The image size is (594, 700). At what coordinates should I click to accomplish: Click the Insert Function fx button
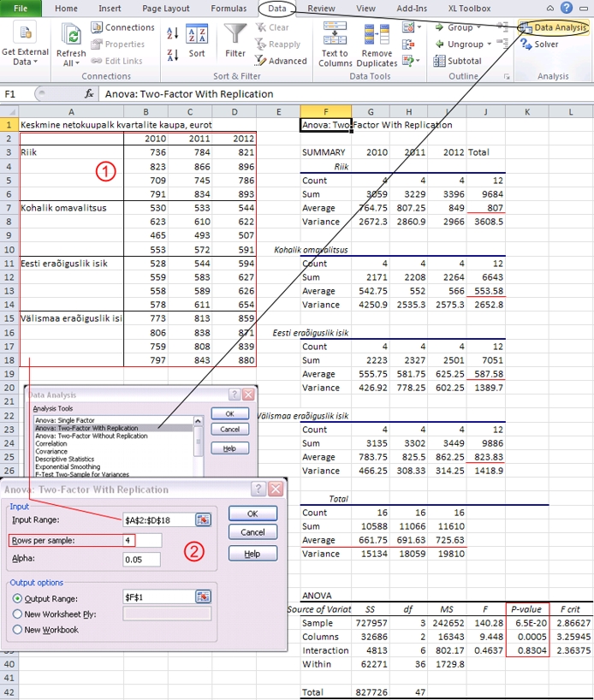pyautogui.click(x=89, y=94)
